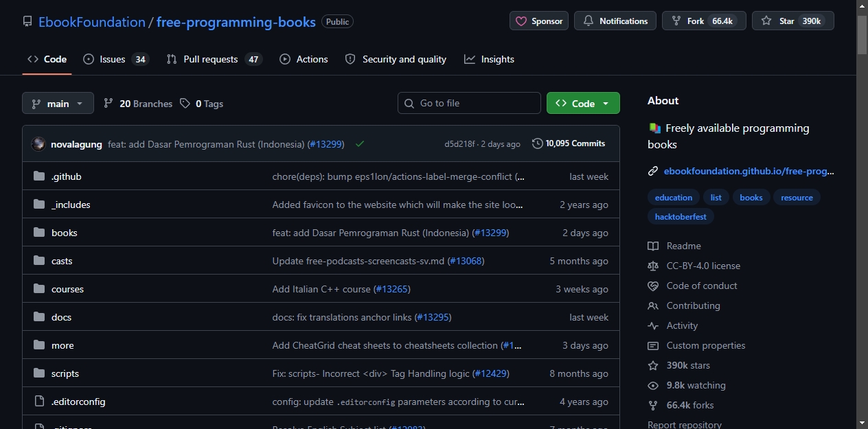
Task: Click the link chain icon beside the website URL
Action: (x=653, y=172)
